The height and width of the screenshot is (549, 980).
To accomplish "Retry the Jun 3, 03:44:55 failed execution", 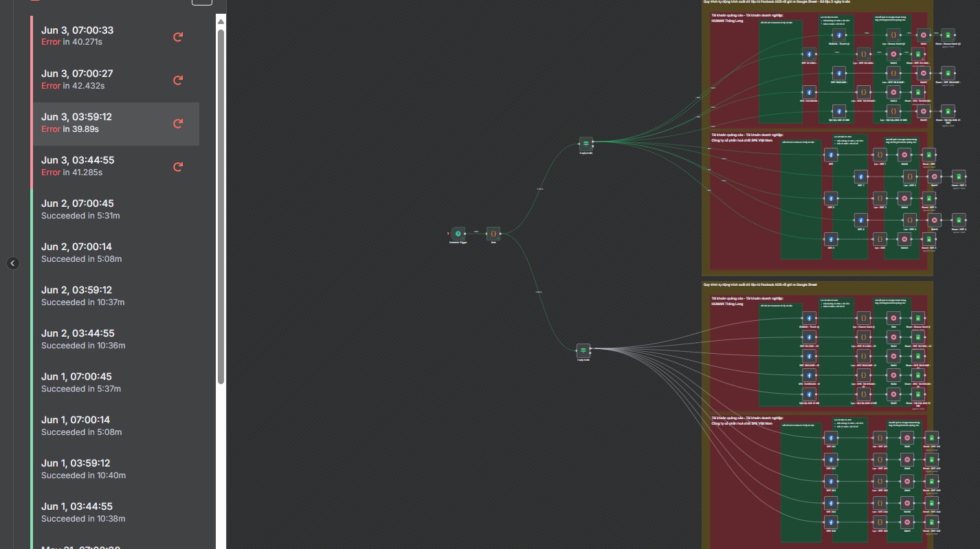I will [x=177, y=167].
